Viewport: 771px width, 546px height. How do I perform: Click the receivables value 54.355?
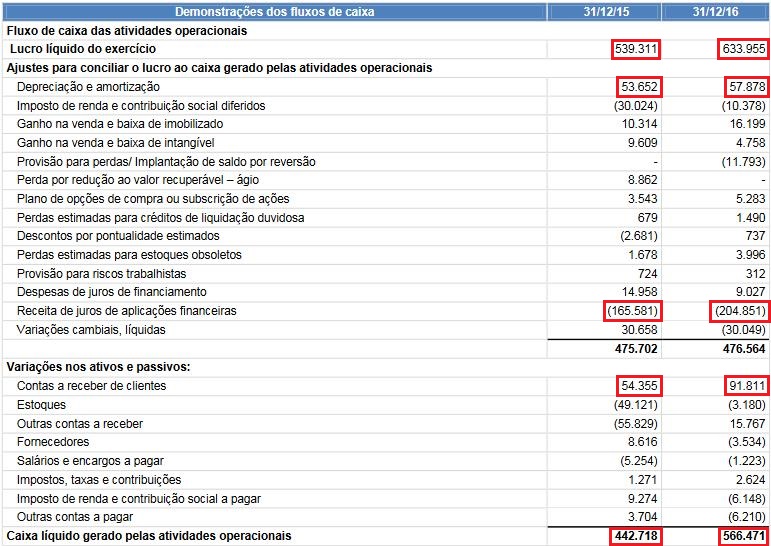(639, 386)
